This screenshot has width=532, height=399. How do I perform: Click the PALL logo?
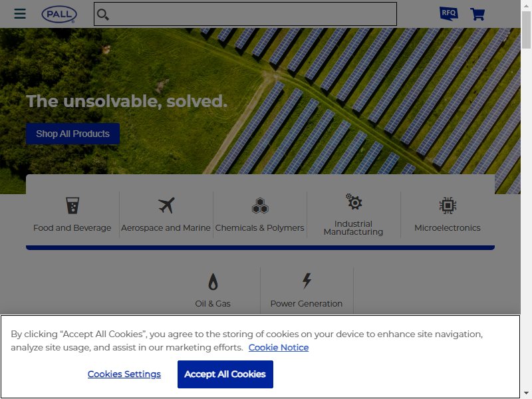(x=59, y=15)
